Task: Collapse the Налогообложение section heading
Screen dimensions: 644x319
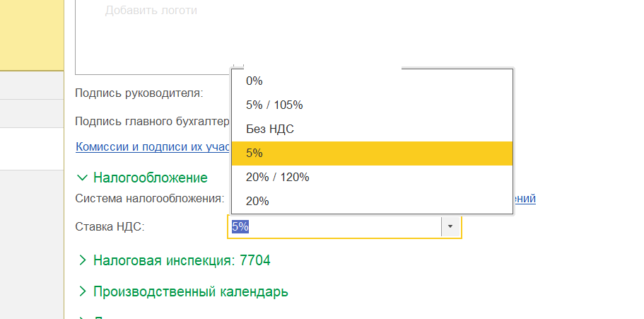Action: tap(150, 178)
